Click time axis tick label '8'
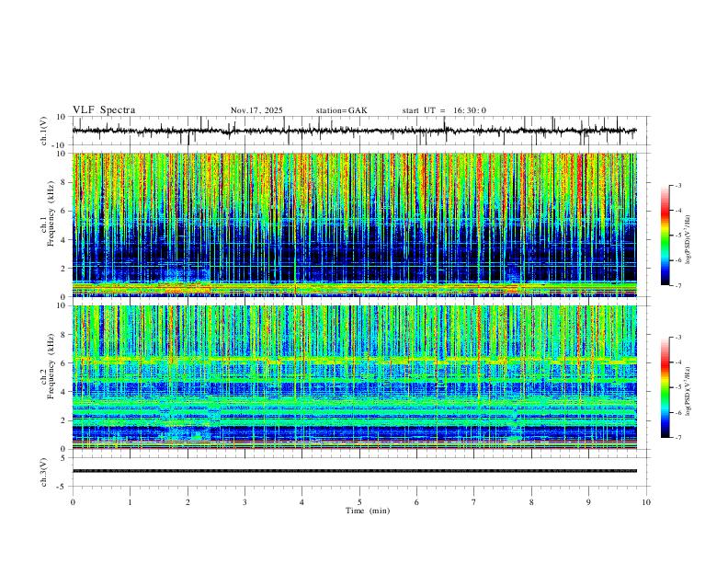Image resolution: width=728 pixels, height=563 pixels. pyautogui.click(x=531, y=502)
